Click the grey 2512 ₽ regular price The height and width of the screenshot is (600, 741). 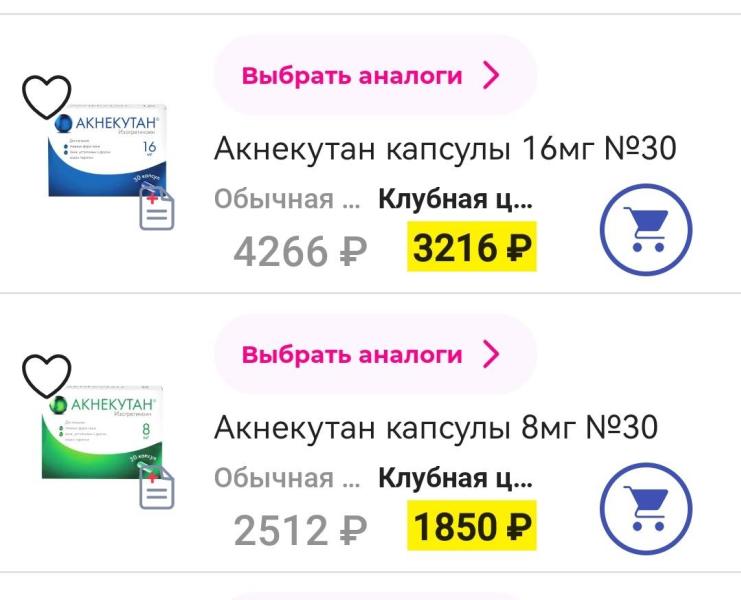pos(300,528)
